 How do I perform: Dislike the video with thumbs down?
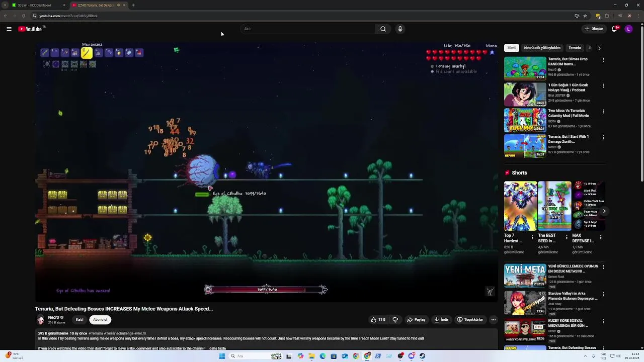[395, 320]
